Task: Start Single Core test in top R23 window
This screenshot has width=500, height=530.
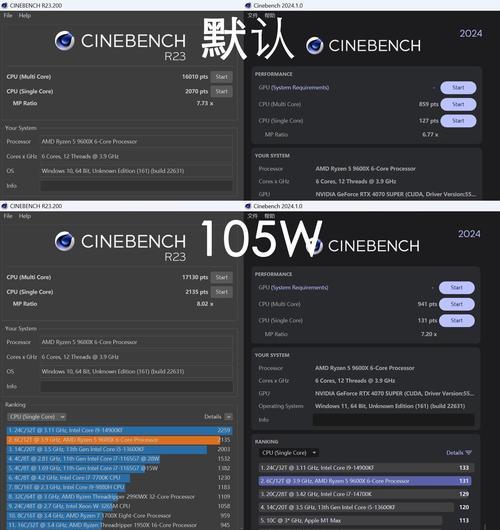Action: tap(221, 91)
